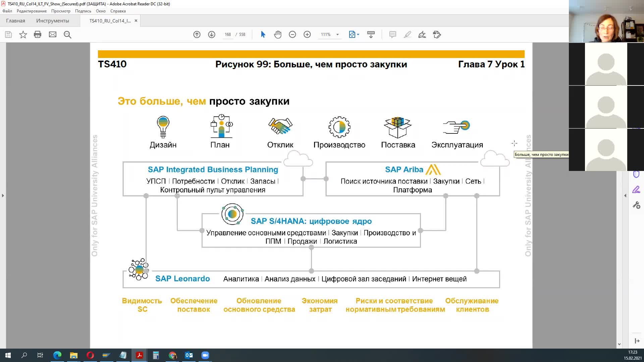Viewport: 644px width, 362px height.
Task: Switch to the Инструменты tab
Action: [53, 21]
